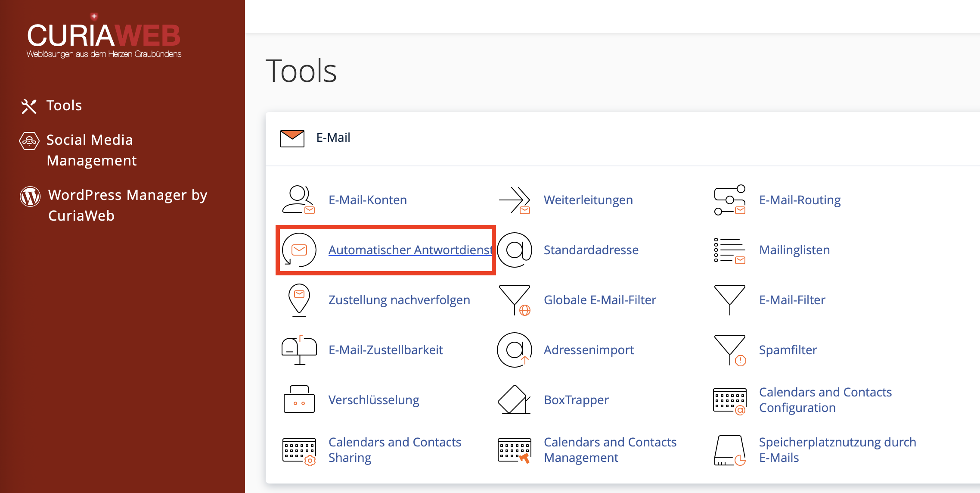This screenshot has width=980, height=493.
Task: Click the E-Mail-Zustellbarkeit mailbox icon
Action: 299,350
